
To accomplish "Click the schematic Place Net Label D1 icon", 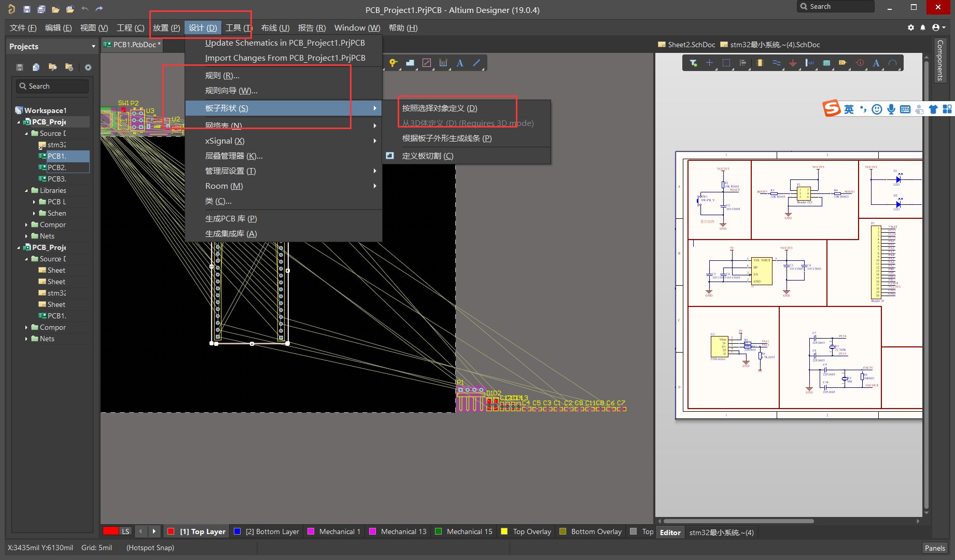I will point(843,63).
